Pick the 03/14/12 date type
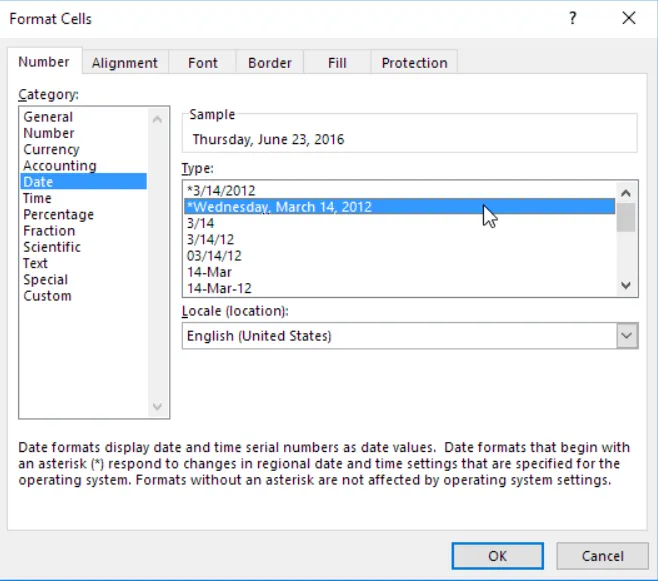This screenshot has width=658, height=581. (x=214, y=256)
